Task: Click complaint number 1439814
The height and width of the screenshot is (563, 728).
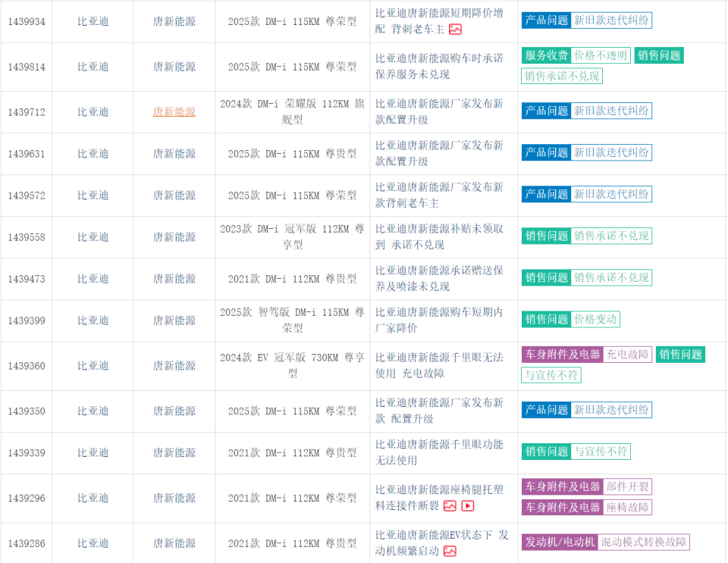Action: [x=27, y=67]
